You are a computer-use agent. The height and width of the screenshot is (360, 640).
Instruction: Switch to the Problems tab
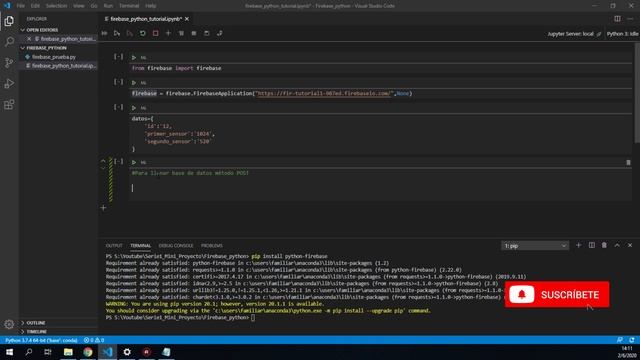click(x=212, y=246)
